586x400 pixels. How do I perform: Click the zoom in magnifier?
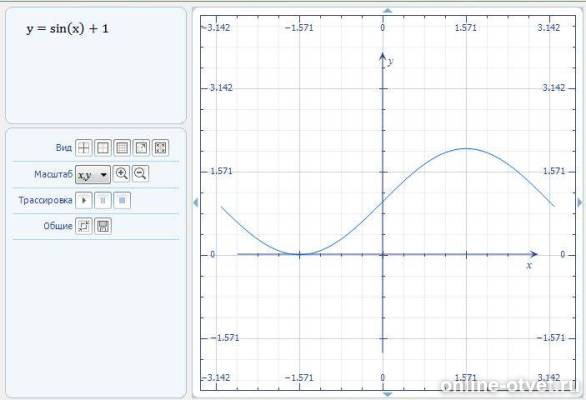(121, 174)
